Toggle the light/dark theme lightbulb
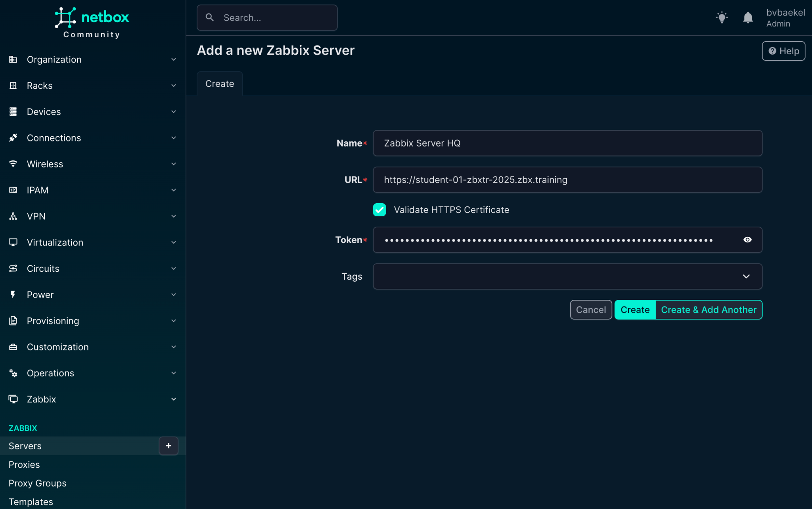 tap(722, 17)
